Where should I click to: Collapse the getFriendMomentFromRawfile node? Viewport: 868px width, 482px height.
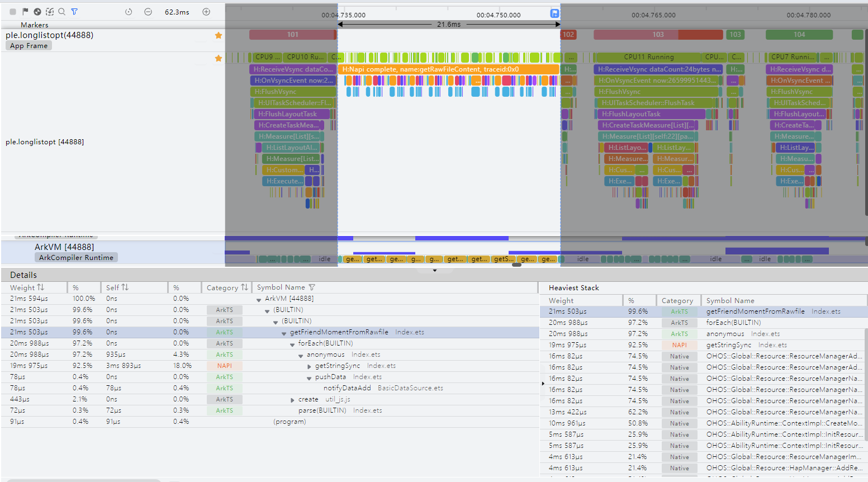pos(284,333)
